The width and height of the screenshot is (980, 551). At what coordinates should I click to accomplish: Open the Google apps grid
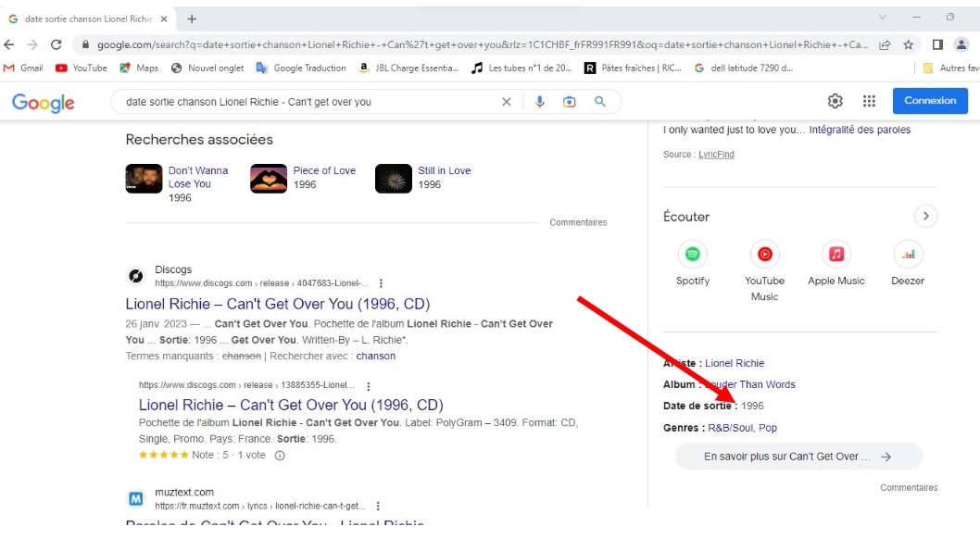click(869, 101)
